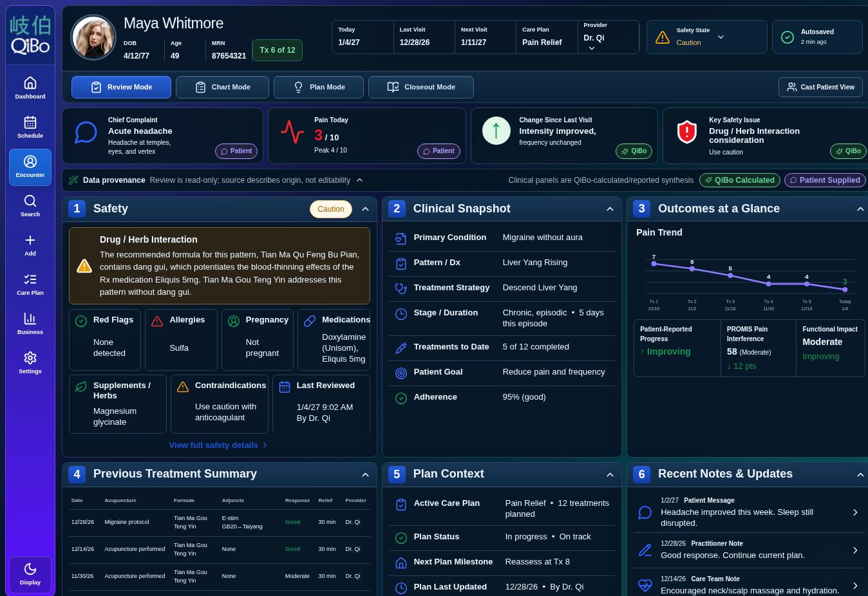
Task: Click the Drug / Herb Interaction warning triangle
Action: [84, 266]
